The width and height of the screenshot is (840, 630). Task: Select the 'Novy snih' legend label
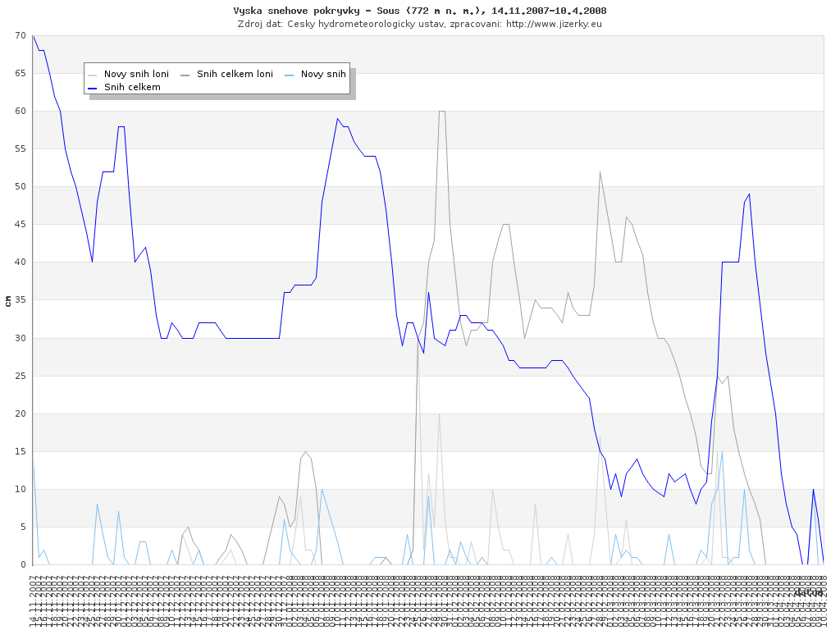tap(323, 75)
